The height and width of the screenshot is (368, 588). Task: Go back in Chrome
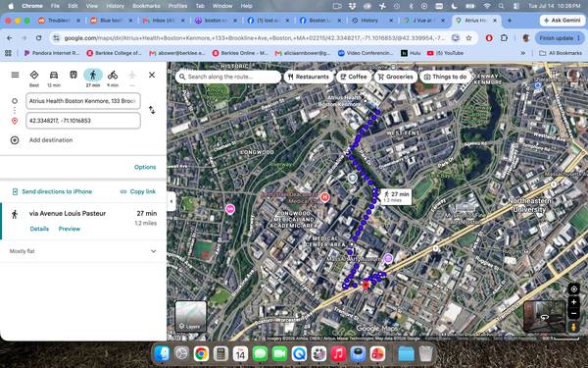pyautogui.click(x=10, y=38)
